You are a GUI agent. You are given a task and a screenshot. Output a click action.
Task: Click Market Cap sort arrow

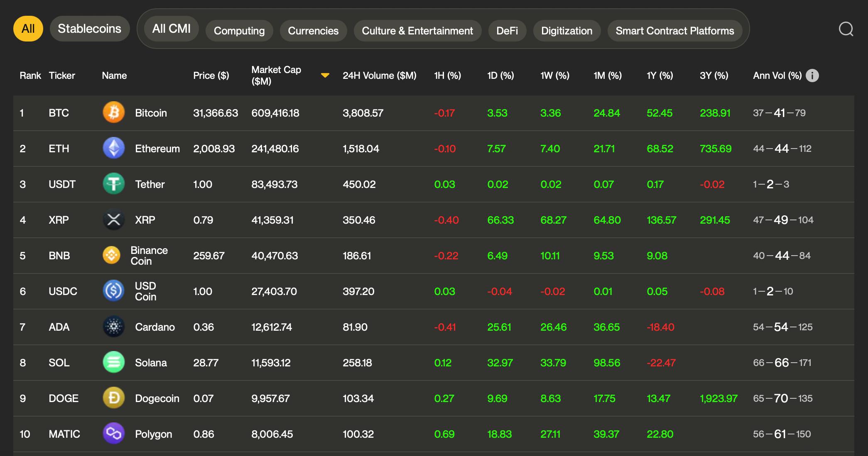(x=325, y=76)
